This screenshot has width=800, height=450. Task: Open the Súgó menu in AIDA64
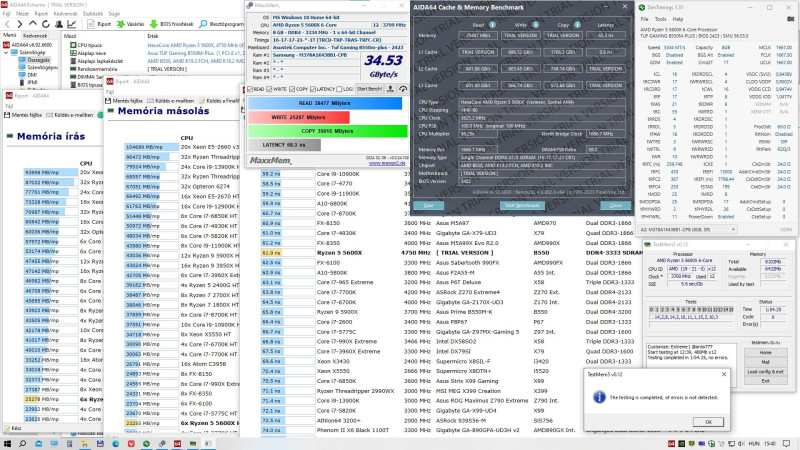pyautogui.click(x=114, y=14)
